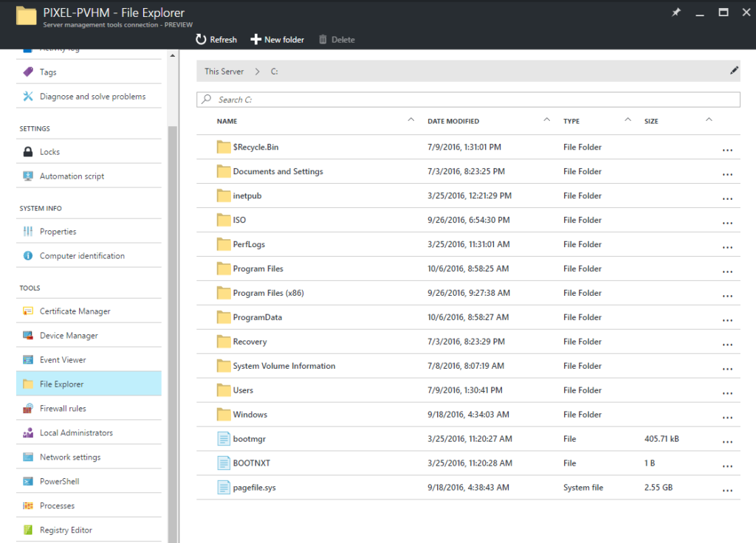Viewport: 756px width, 543px height.
Task: Open Properties under System Info
Action: 89,231
